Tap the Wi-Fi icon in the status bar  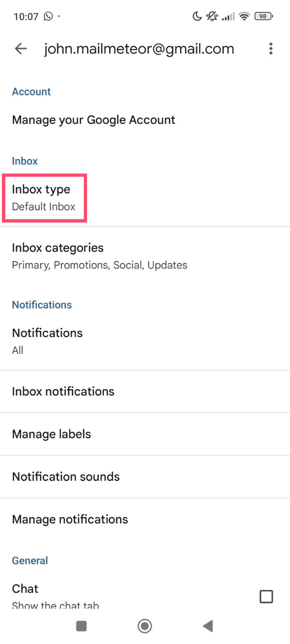pos(245,16)
